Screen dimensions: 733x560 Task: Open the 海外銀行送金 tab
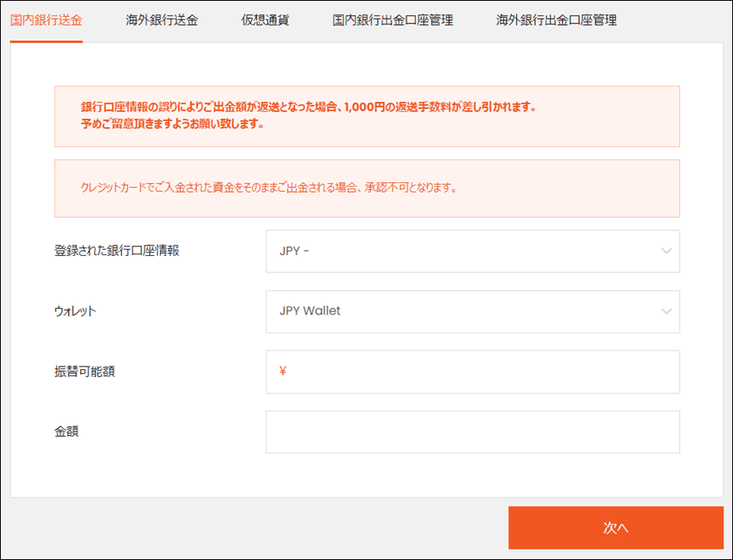click(x=162, y=20)
